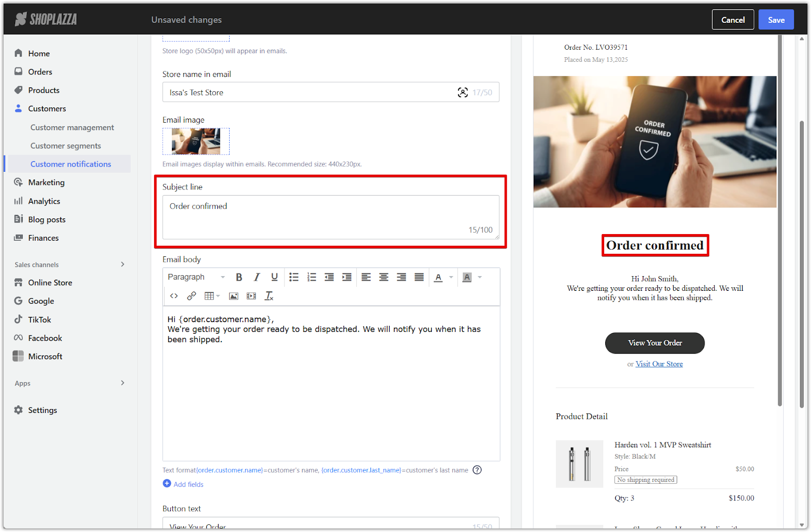Apply italic formatting in editor toolbar
Screen dimensions: 811x532
pyautogui.click(x=257, y=277)
